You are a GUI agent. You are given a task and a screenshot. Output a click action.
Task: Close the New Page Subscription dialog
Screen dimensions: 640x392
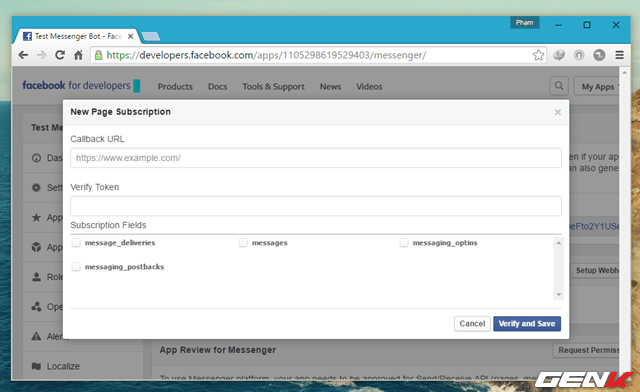[558, 112]
